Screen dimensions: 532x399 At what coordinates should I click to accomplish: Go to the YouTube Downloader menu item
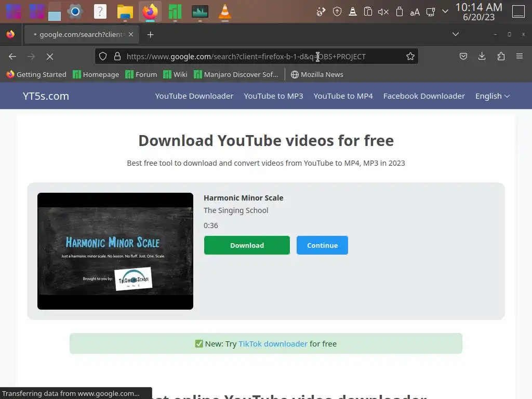[x=194, y=96]
